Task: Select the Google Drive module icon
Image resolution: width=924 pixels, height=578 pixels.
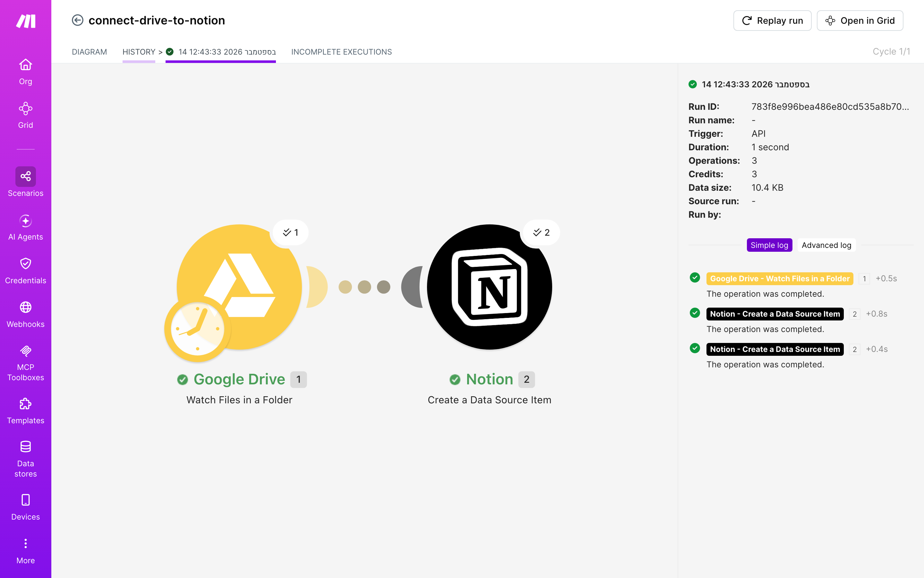Action: [x=239, y=287]
